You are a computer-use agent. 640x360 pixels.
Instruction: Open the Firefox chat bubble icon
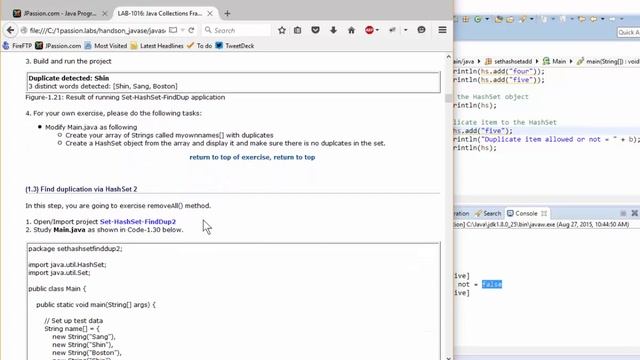[421, 30]
